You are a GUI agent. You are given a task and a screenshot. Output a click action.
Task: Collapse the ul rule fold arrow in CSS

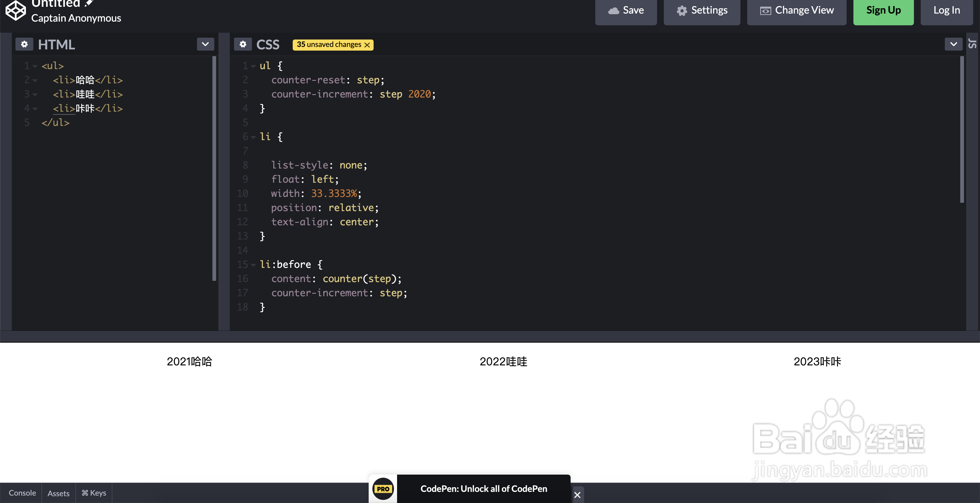click(253, 66)
